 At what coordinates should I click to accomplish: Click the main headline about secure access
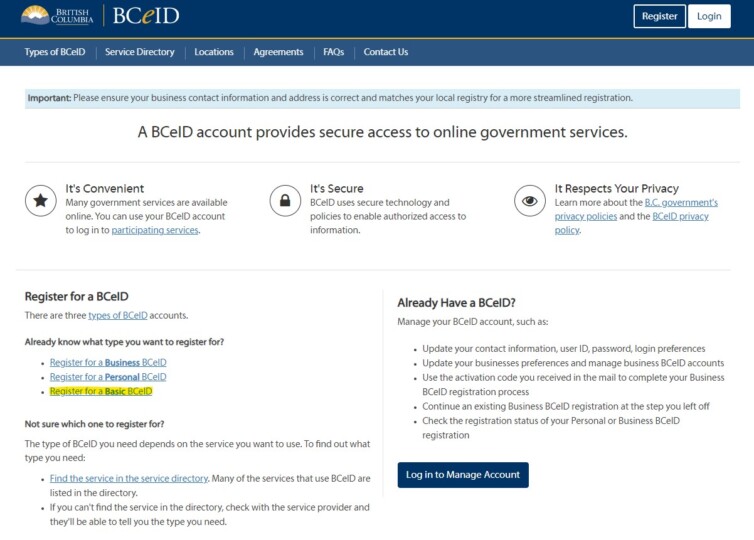tap(382, 132)
